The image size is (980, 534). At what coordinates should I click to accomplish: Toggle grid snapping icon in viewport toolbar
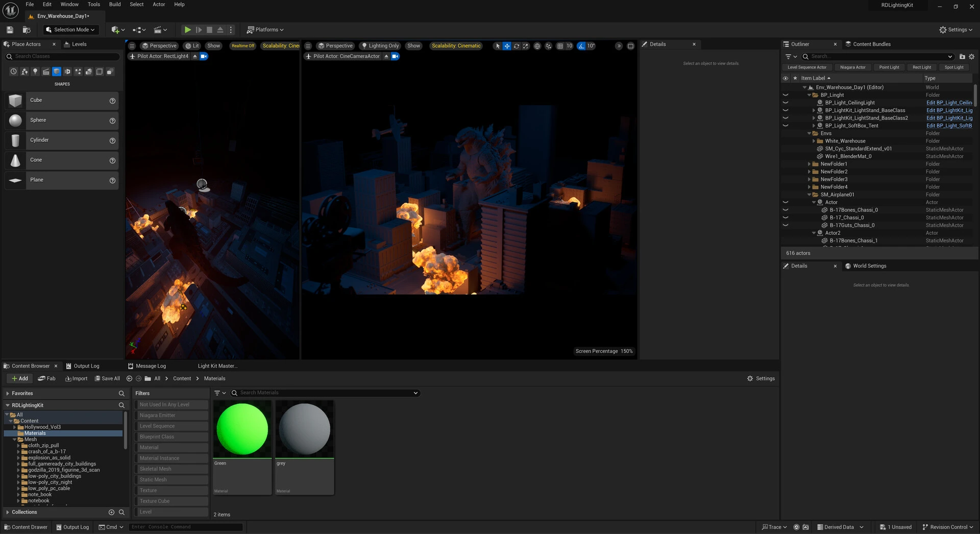click(560, 46)
